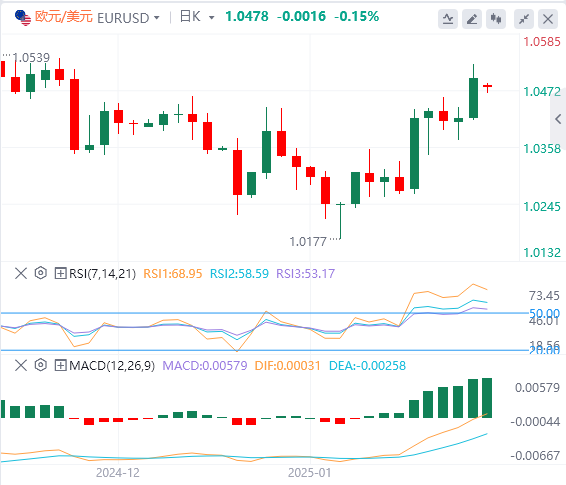This screenshot has height=485, width=566.
Task: Click the EUR/USD flag icon
Action: 23,18
